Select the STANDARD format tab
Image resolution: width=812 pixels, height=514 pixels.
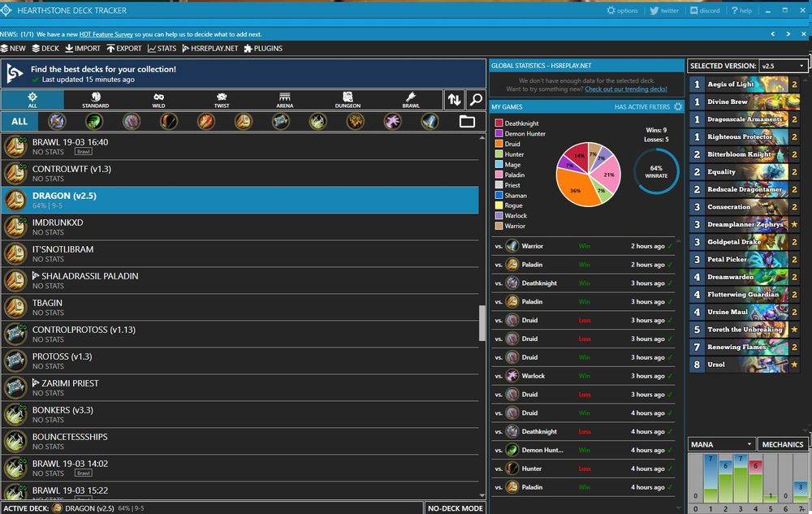coord(95,100)
